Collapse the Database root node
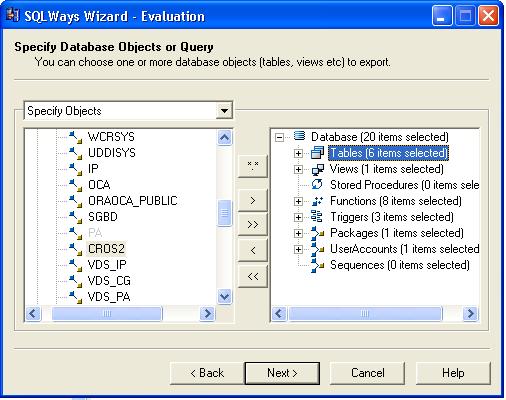506x400 pixels. point(280,137)
